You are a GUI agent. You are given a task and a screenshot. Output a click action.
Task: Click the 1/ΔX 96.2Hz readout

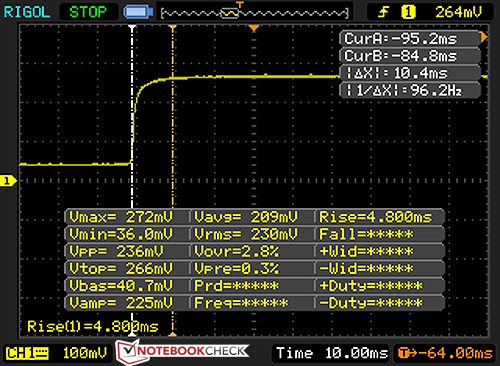409,90
